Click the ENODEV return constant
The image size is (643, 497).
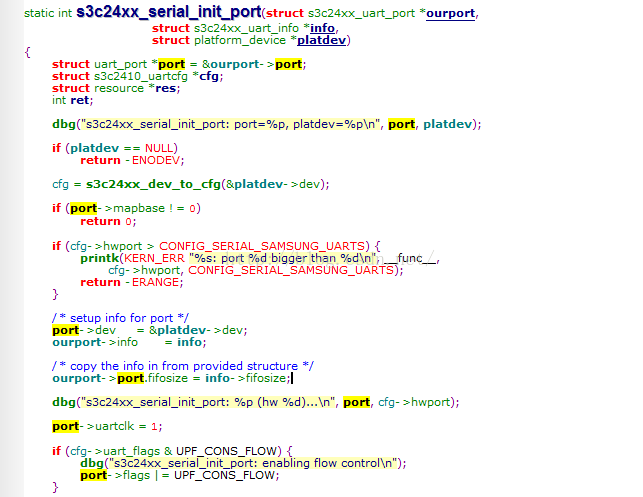(156, 160)
